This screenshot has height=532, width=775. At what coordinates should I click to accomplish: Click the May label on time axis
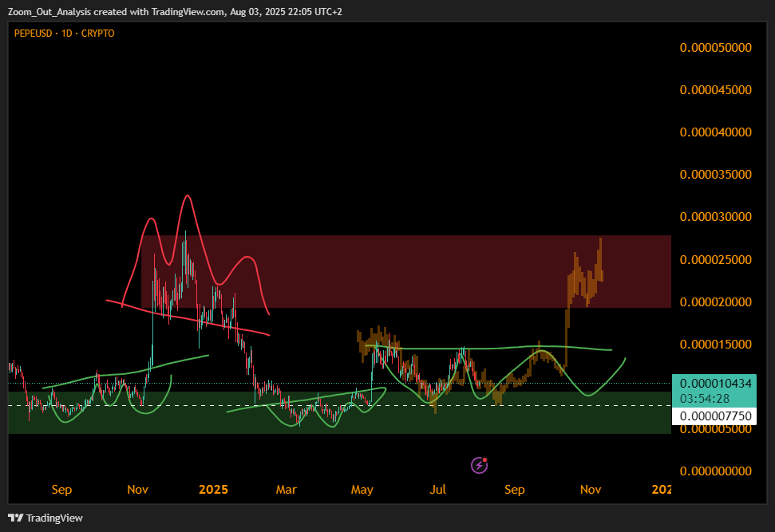click(x=362, y=490)
